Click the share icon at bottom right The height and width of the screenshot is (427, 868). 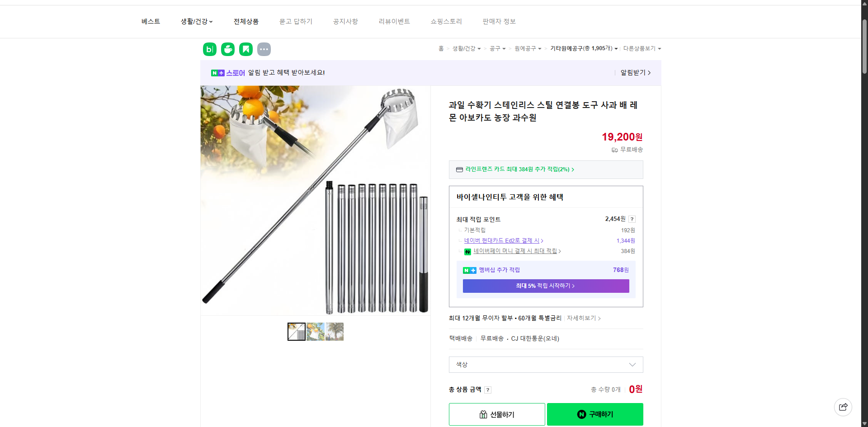[843, 407]
